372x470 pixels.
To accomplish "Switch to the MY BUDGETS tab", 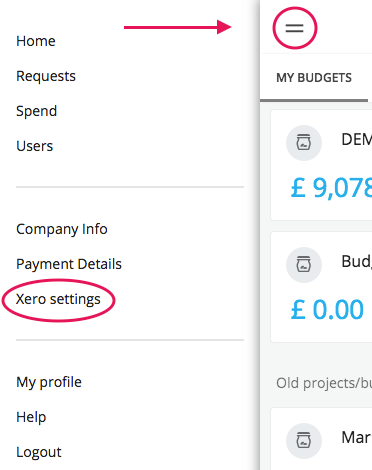I will (x=314, y=78).
